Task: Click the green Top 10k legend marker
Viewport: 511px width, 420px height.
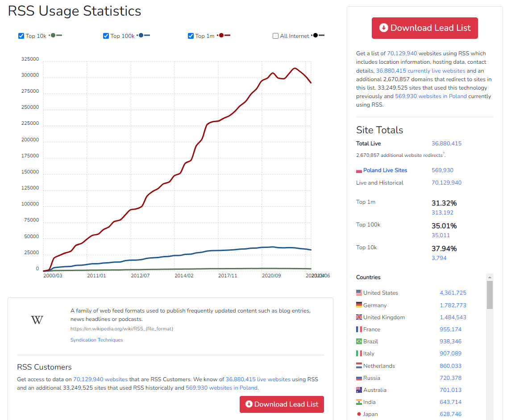Action: tap(55, 36)
